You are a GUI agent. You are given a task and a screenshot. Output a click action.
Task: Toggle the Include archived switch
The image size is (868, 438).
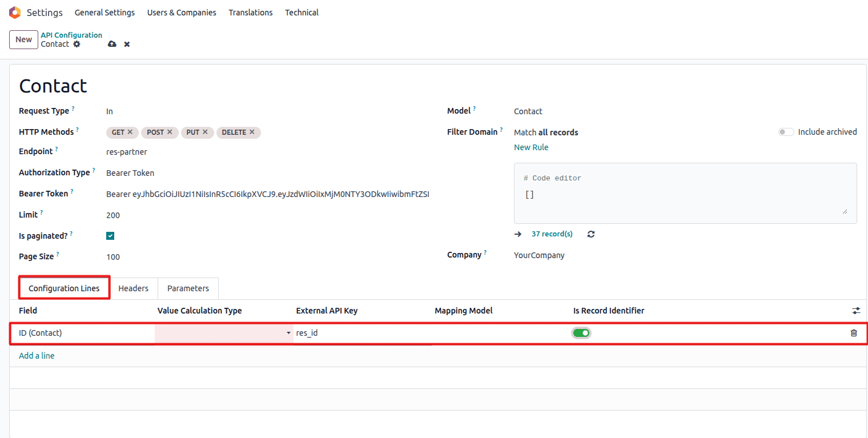pyautogui.click(x=786, y=132)
